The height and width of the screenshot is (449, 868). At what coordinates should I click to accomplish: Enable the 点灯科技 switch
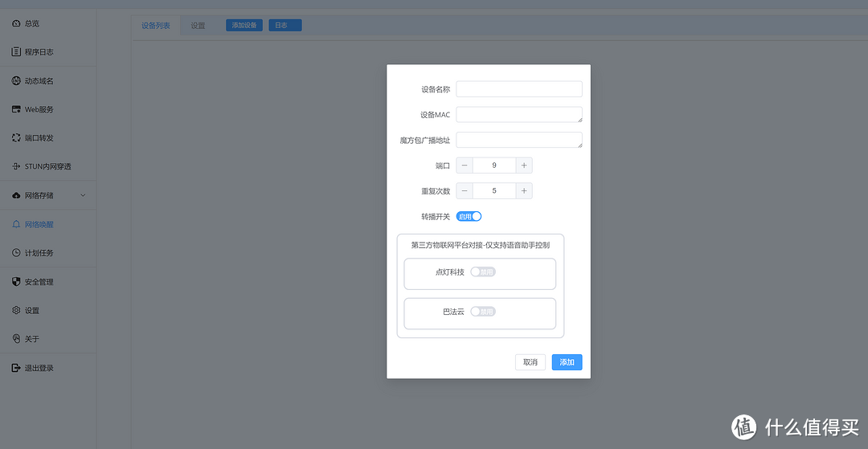click(x=483, y=271)
